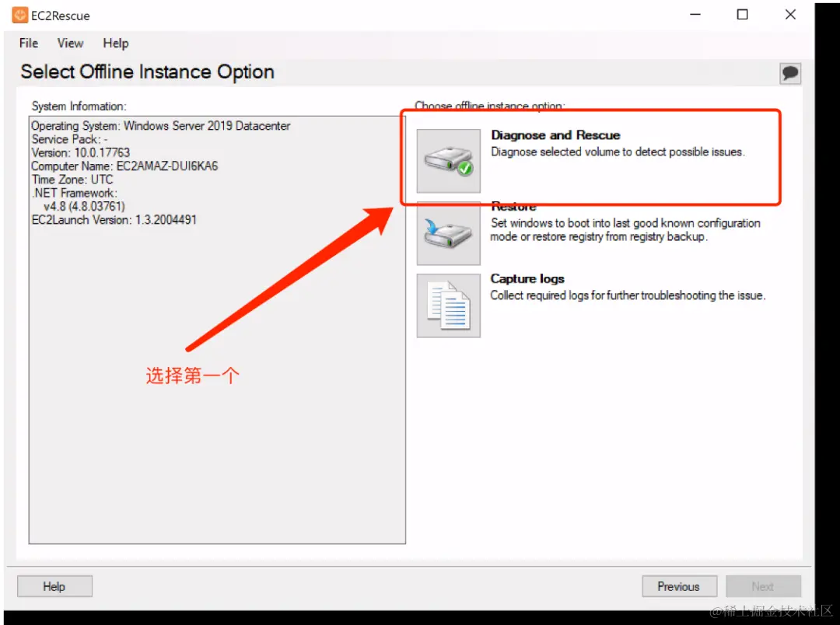Choose the Restore drive icon
840x625 pixels.
(x=449, y=233)
